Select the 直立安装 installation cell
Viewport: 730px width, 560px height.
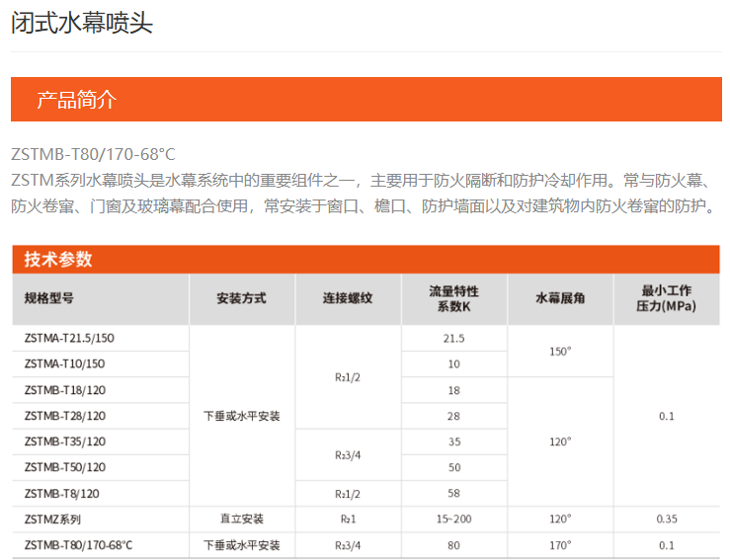[x=241, y=520]
